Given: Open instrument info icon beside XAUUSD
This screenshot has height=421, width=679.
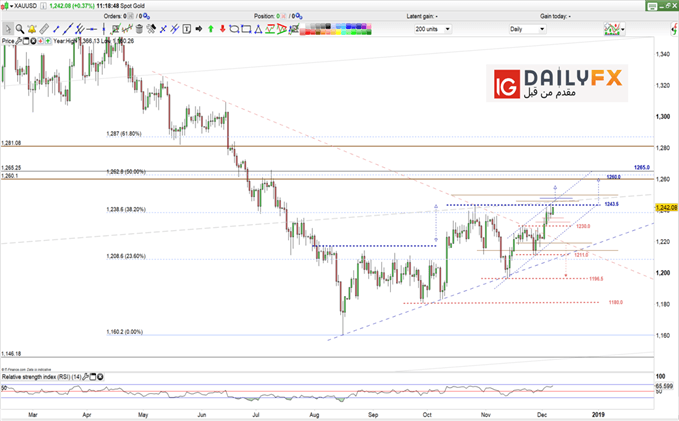Looking at the screenshot, I should 44,6.
